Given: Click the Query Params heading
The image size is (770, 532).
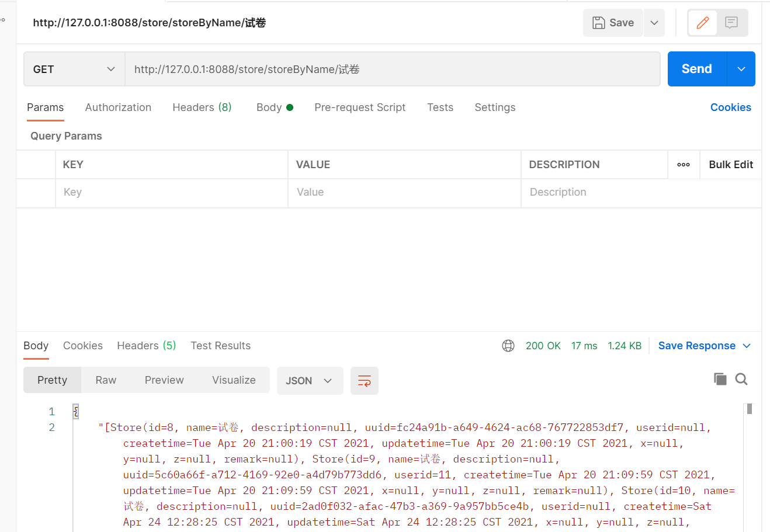Looking at the screenshot, I should pyautogui.click(x=66, y=136).
